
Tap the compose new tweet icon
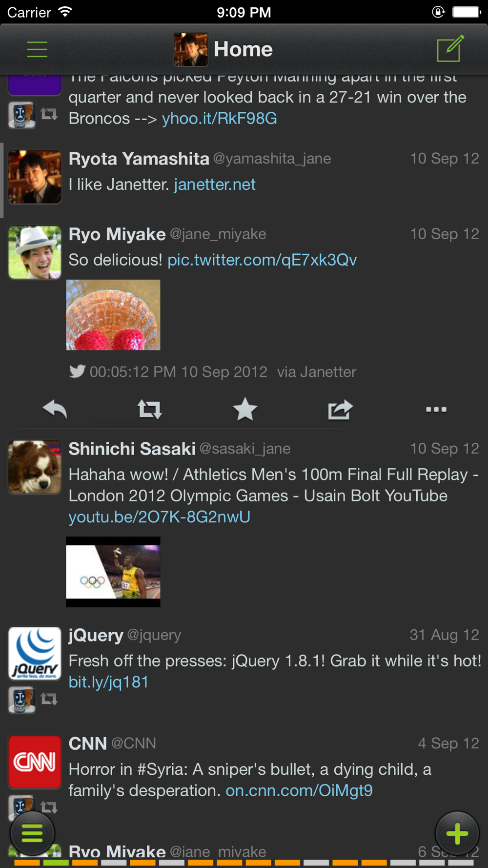[x=450, y=49]
